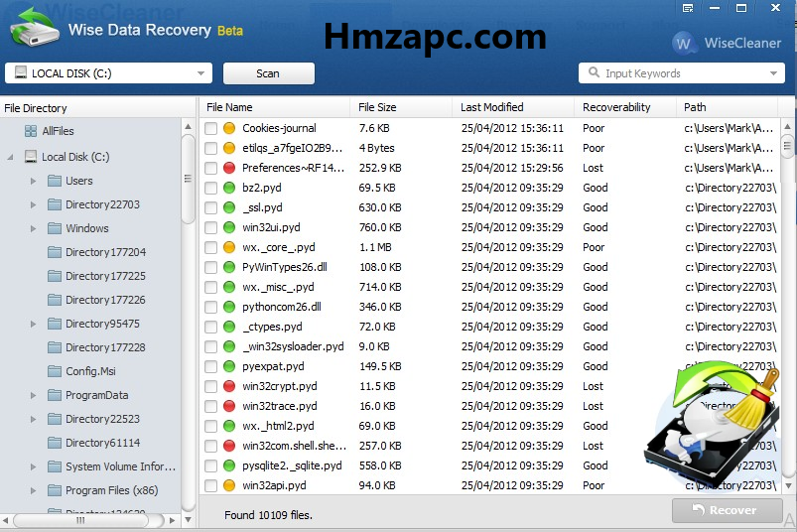The image size is (797, 532).
Task: Check the _ctypes.pyd checkbox
Action: coord(211,327)
